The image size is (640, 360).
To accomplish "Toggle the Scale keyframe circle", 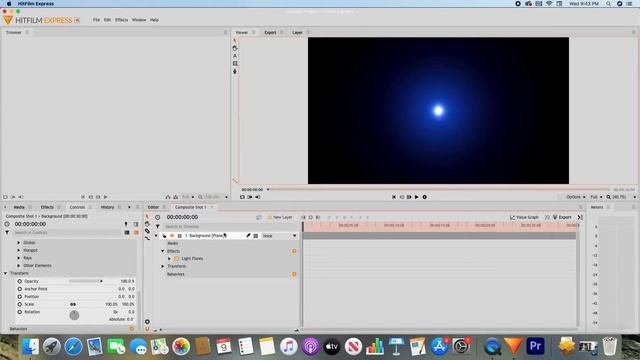I will pyautogui.click(x=20, y=304).
